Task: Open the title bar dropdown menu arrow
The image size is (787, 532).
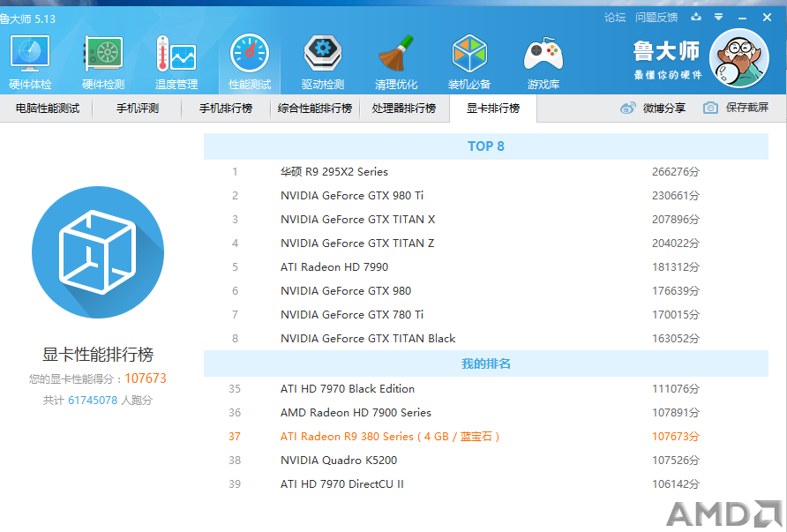Action: coord(719,17)
